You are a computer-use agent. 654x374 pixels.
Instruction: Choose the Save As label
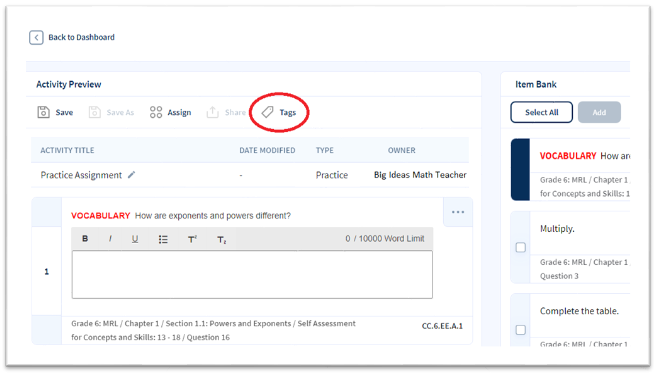click(x=120, y=113)
